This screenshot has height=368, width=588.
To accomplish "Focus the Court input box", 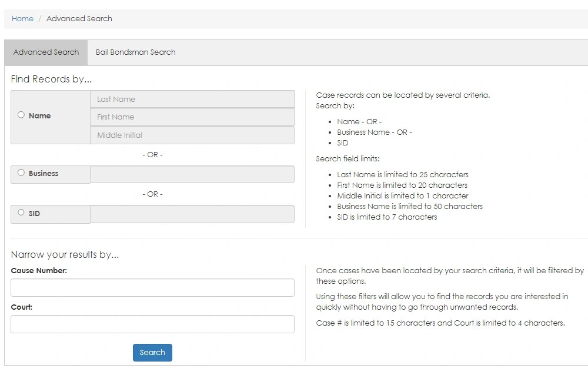I will click(152, 324).
